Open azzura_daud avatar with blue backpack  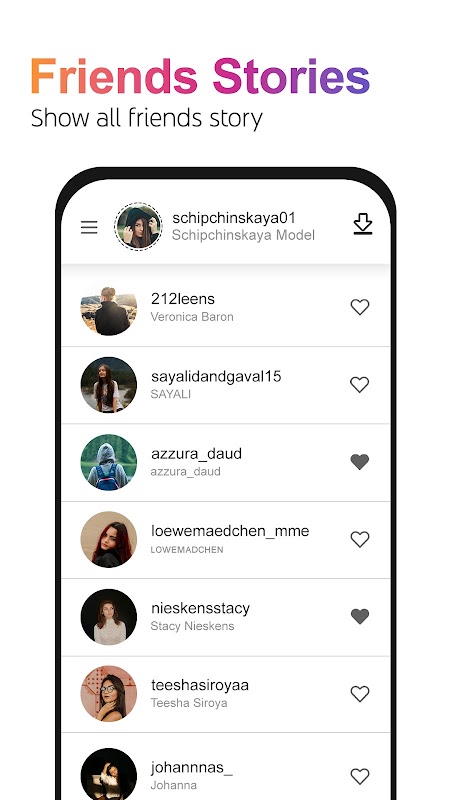pyautogui.click(x=109, y=462)
